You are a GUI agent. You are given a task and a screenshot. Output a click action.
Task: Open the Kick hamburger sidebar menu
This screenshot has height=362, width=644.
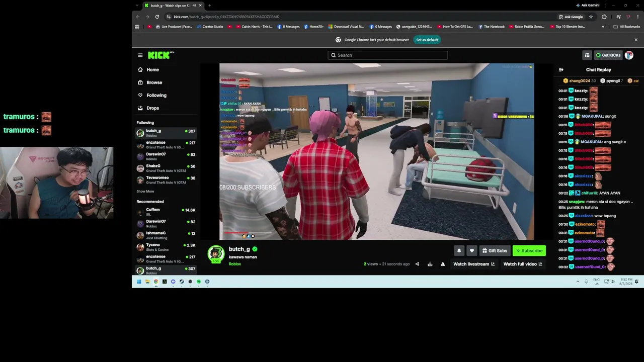[x=140, y=55]
